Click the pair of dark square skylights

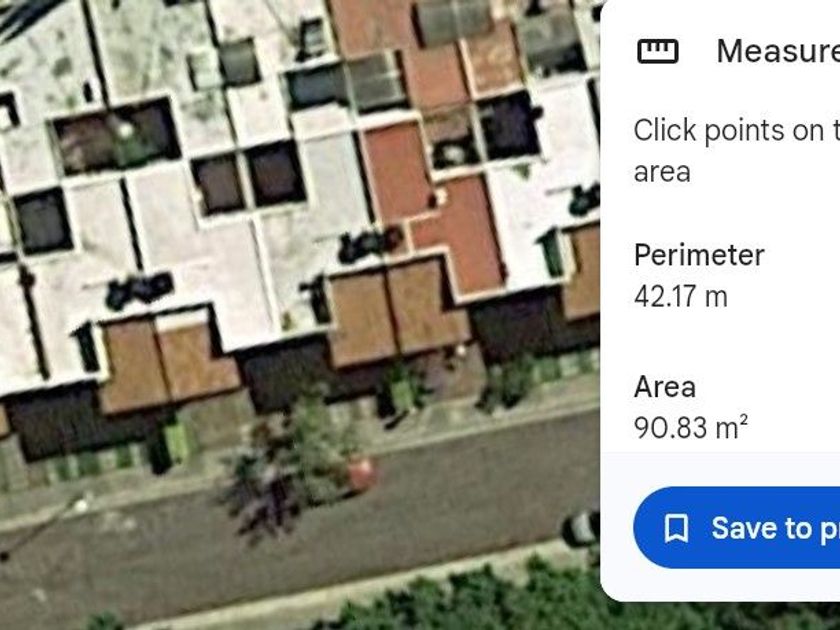click(x=249, y=179)
